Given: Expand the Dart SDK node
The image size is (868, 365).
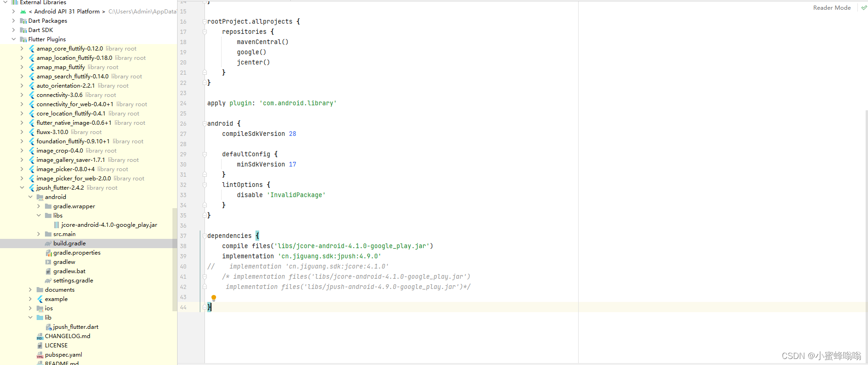Looking at the screenshot, I should [x=13, y=30].
